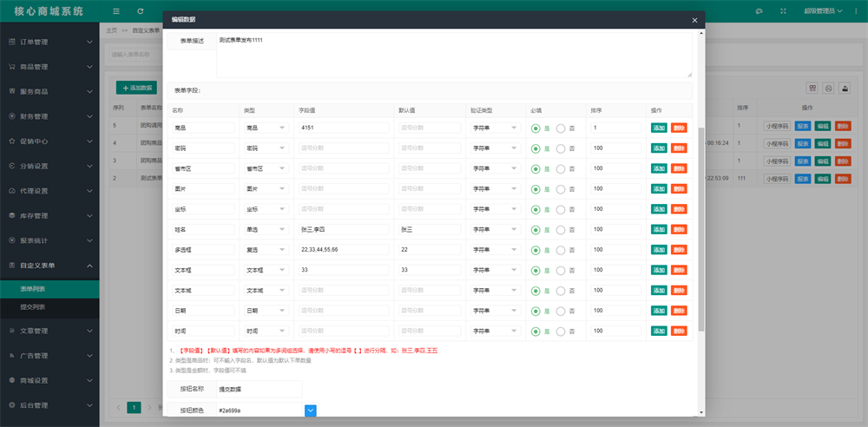
Task: Select 否 for required in the 文本框 row
Action: 561,271
